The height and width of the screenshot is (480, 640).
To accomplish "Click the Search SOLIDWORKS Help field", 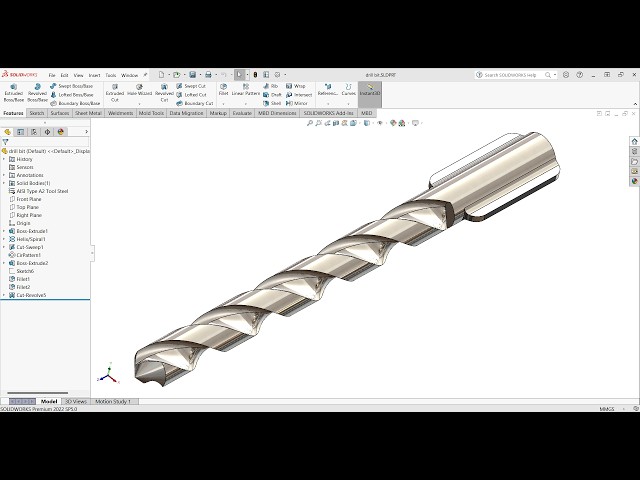I will click(x=510, y=75).
